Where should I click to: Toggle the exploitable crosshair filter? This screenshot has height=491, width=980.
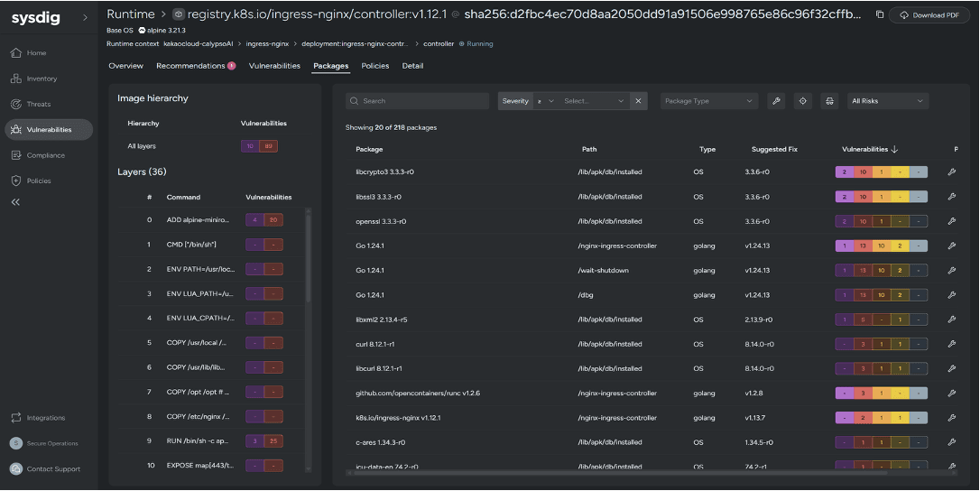point(803,101)
